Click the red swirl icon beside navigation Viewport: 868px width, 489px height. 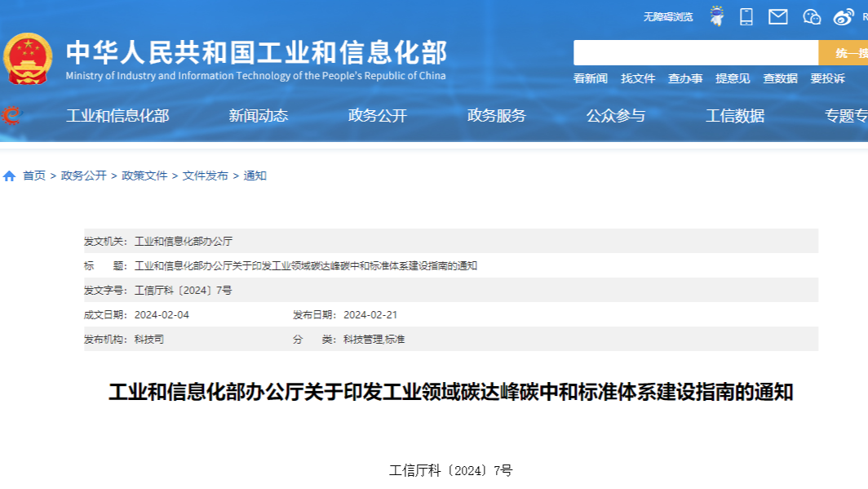[x=11, y=115]
